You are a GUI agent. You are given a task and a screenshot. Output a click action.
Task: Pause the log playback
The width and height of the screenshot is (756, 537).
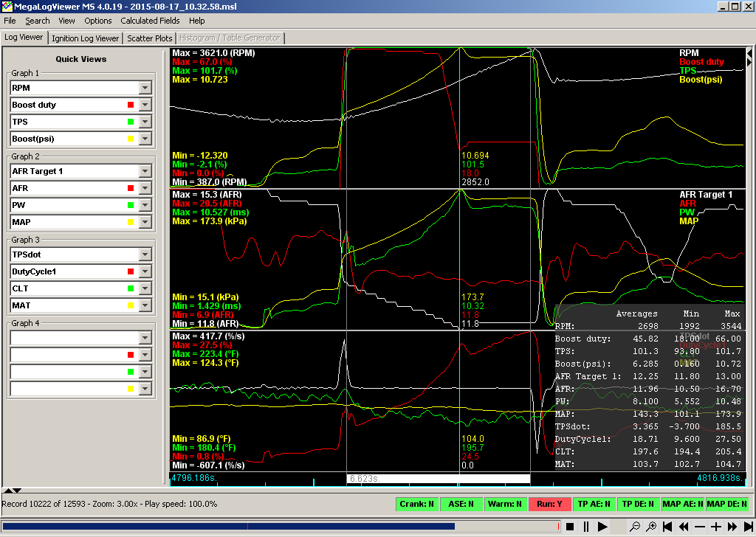point(586,527)
